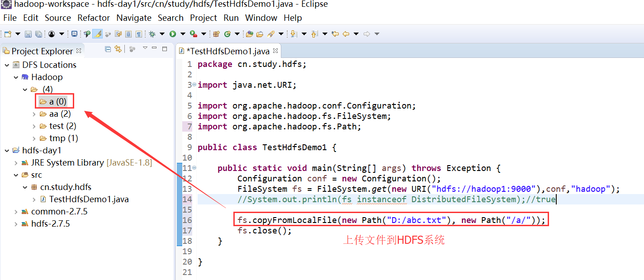Click Collapse All in Project Explorer
Screen dimensions: 644x280
pos(108,49)
